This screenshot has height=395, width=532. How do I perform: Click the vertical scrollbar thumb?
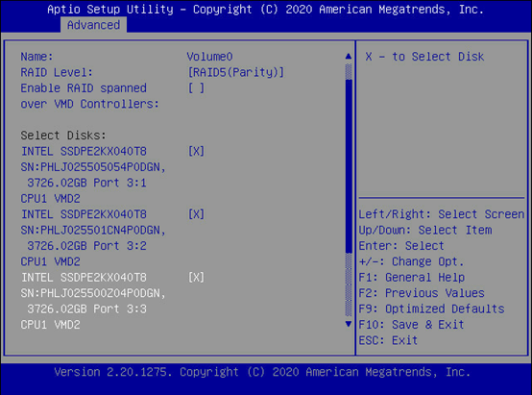coord(349,166)
